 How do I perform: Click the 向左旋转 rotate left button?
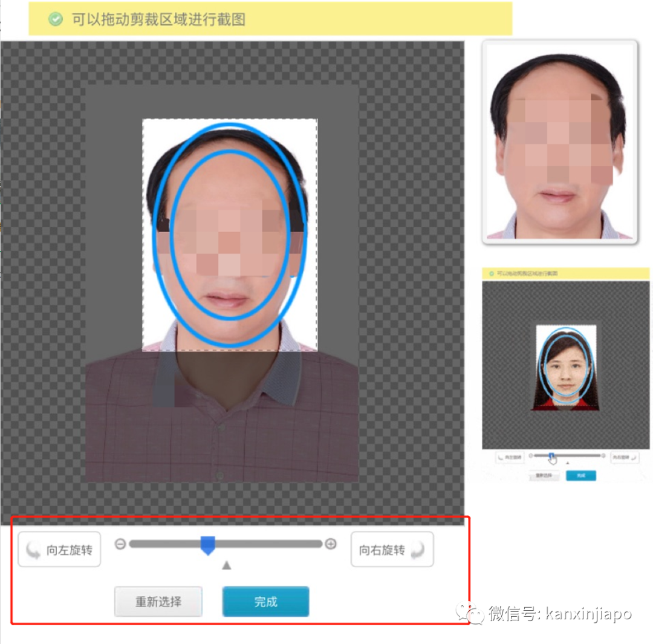(59, 550)
